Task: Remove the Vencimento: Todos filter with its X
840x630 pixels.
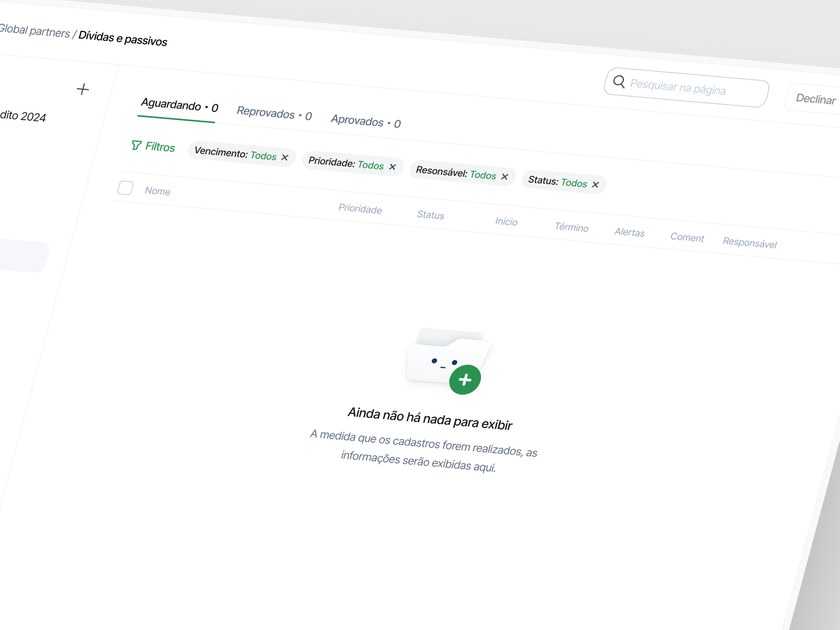Action: click(x=285, y=157)
